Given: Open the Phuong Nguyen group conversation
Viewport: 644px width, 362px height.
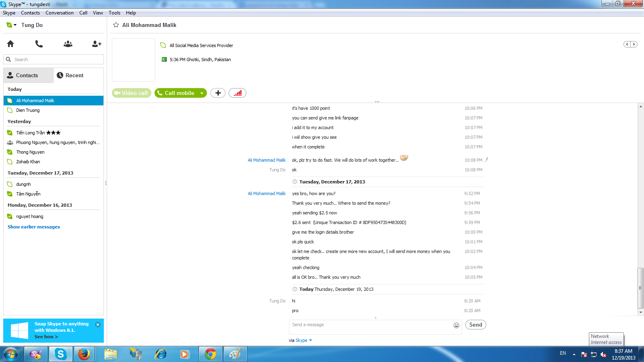Looking at the screenshot, I should 54,142.
